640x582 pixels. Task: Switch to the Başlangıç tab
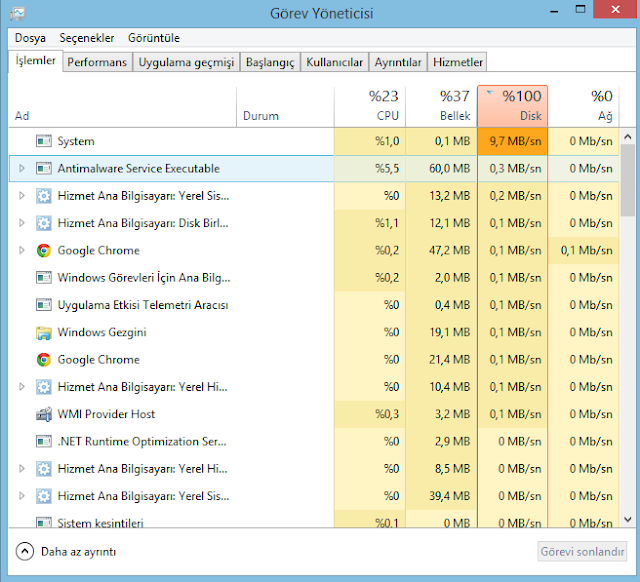click(x=270, y=62)
